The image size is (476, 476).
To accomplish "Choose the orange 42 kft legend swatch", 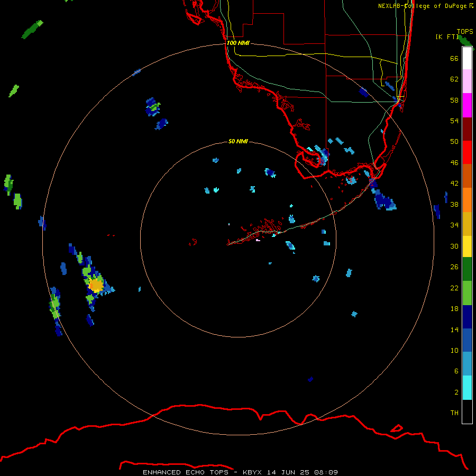I will tap(467, 200).
